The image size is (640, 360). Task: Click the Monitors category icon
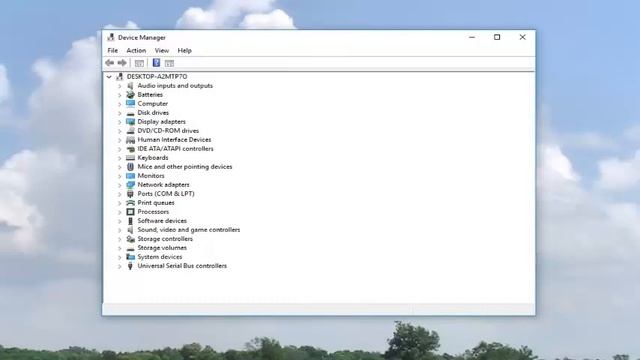click(x=130, y=176)
